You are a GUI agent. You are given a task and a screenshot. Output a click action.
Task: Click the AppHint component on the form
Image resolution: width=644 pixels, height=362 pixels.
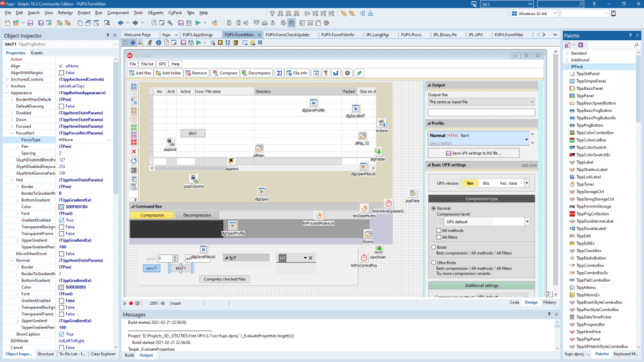click(232, 162)
